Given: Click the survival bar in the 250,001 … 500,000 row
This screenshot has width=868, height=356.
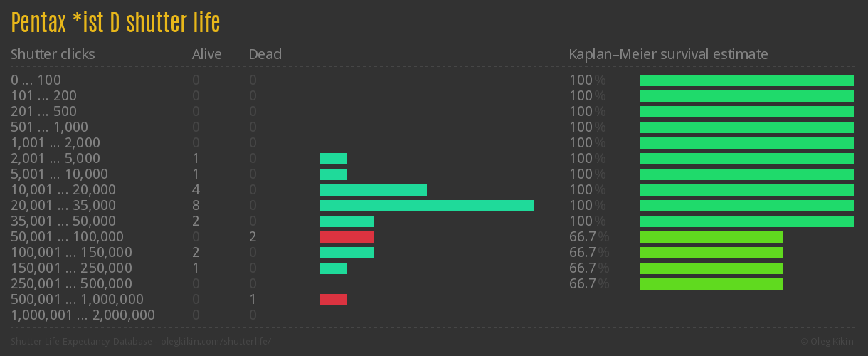Looking at the screenshot, I should (x=711, y=284).
